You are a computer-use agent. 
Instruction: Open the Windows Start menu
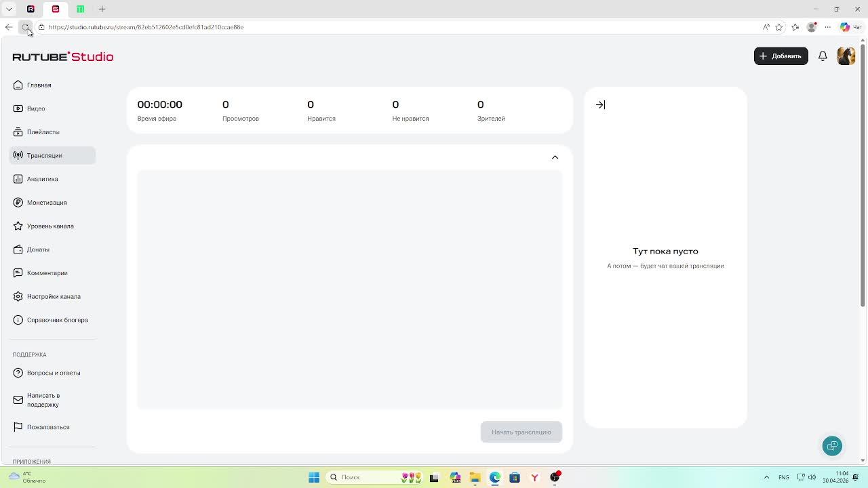pos(314,477)
